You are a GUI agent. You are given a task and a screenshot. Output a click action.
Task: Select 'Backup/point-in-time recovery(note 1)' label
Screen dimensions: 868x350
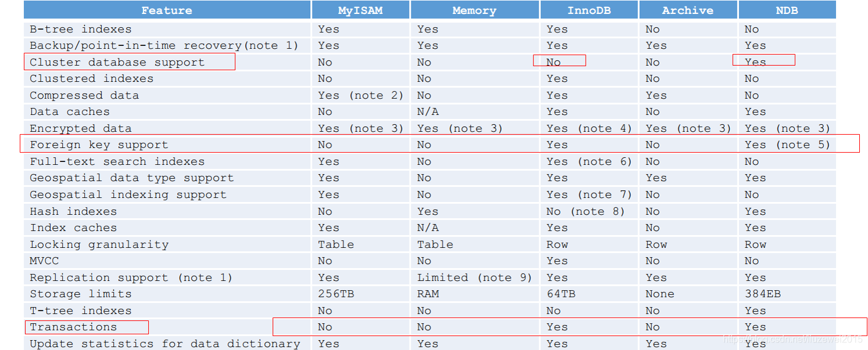[x=164, y=45]
